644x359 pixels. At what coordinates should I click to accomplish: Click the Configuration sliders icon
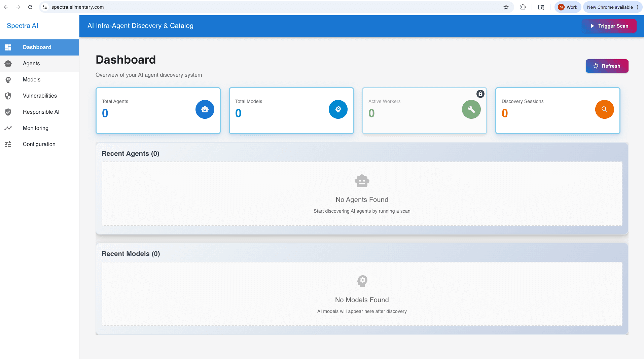click(8, 144)
